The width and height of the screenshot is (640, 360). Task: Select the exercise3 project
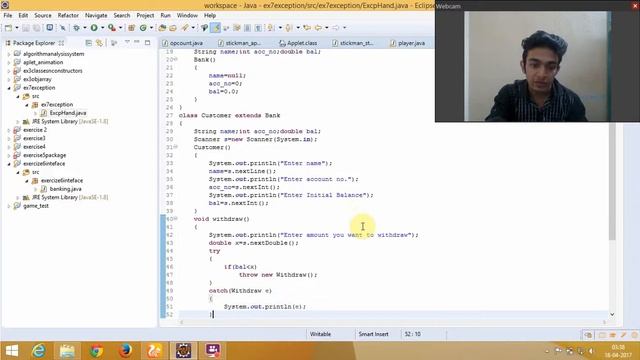pos(34,138)
